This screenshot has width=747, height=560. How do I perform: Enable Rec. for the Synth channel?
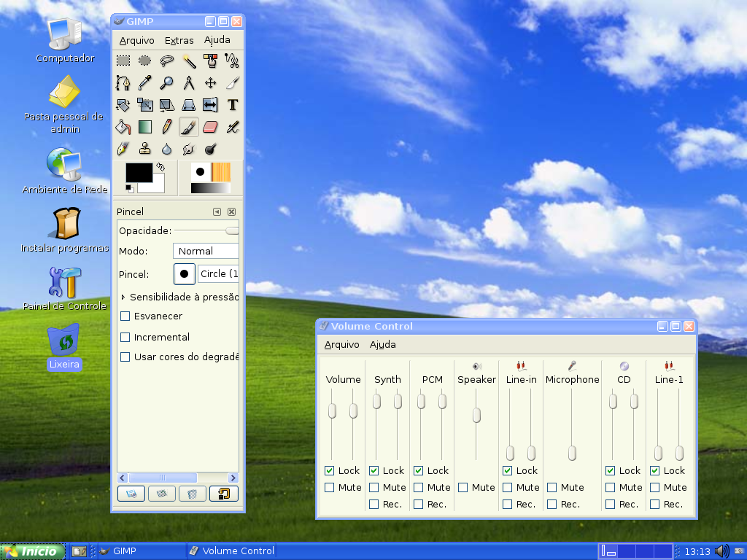(x=374, y=504)
